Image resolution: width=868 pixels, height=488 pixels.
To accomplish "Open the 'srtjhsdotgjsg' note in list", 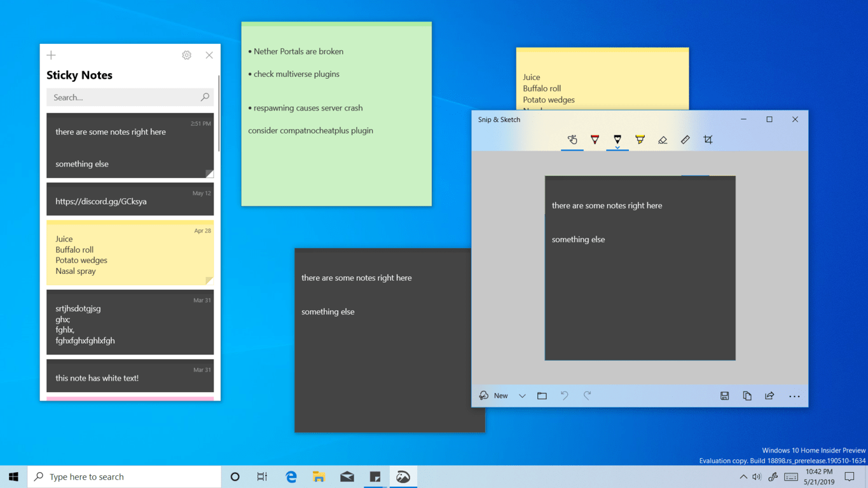I will tap(130, 322).
